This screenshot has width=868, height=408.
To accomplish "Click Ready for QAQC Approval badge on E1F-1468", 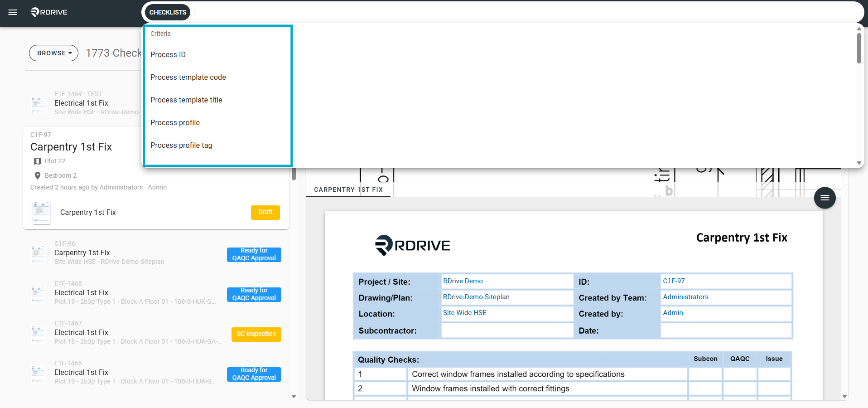I will coord(254,294).
